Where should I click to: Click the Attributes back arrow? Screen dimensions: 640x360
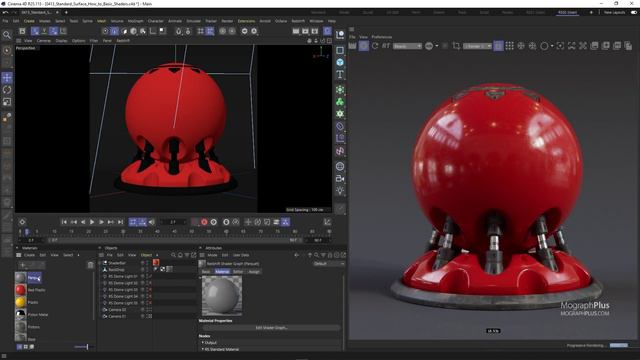click(x=296, y=255)
